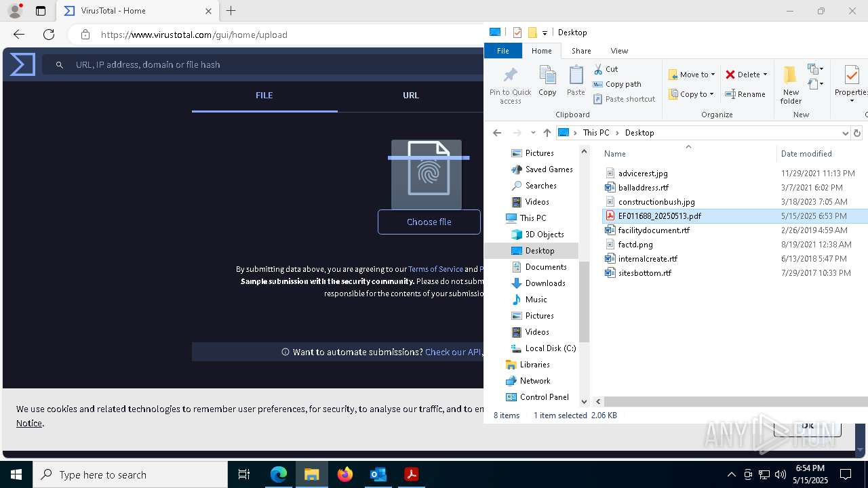Image resolution: width=868 pixels, height=488 pixels.
Task: Refresh the Desktop folder view
Action: coord(857,133)
